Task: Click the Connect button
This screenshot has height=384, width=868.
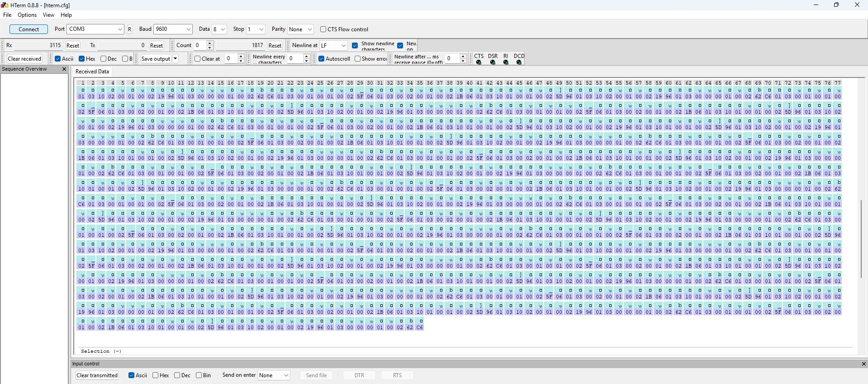Action: pos(29,29)
